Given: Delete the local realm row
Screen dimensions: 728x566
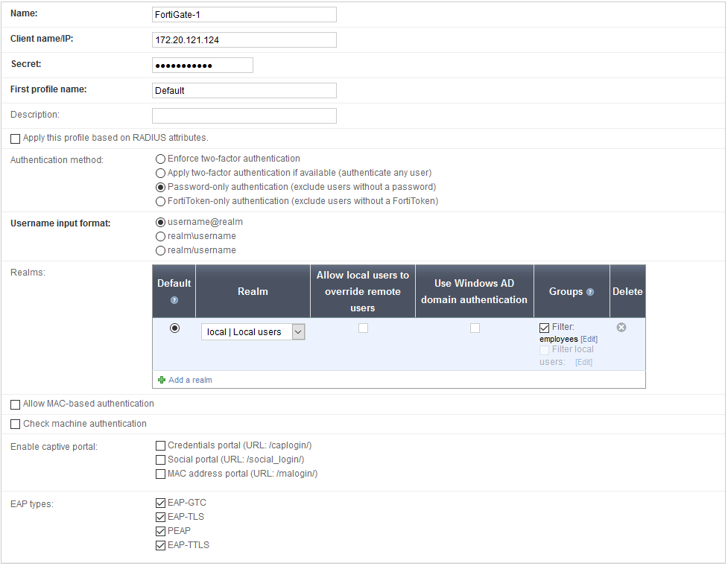Looking at the screenshot, I should pos(621,328).
